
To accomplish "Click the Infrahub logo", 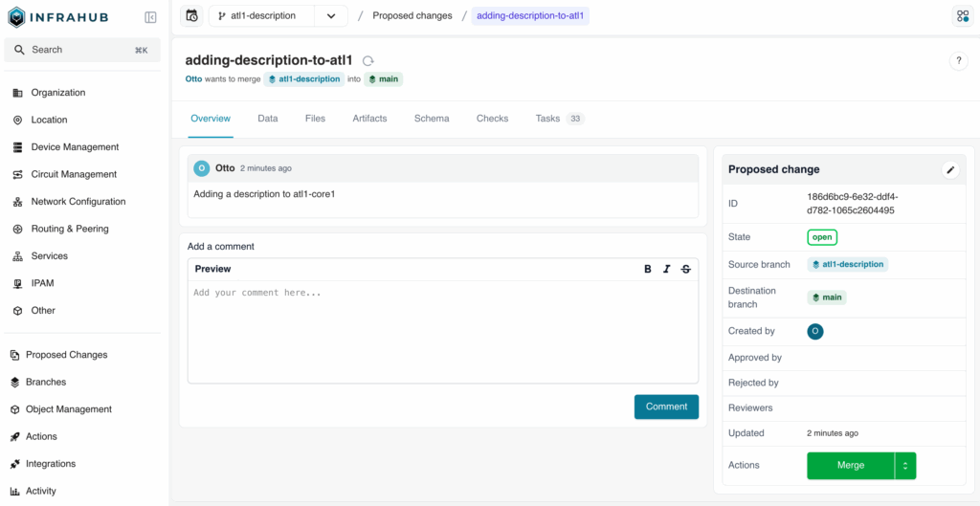I will [57, 17].
